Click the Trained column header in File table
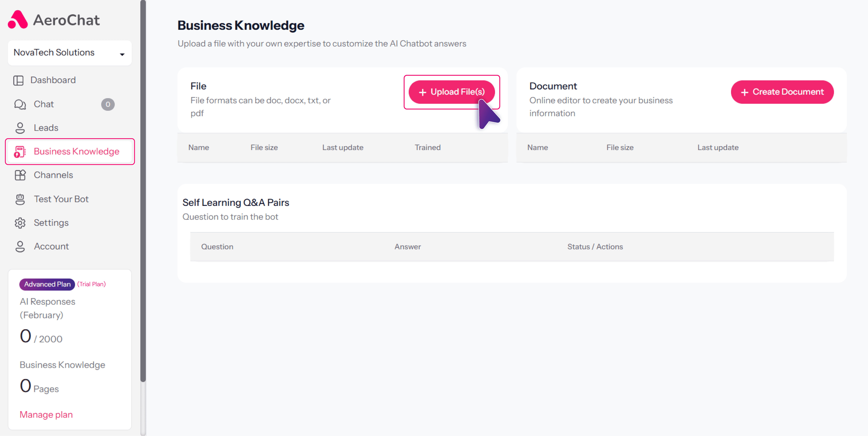The width and height of the screenshot is (868, 436). 427,147
